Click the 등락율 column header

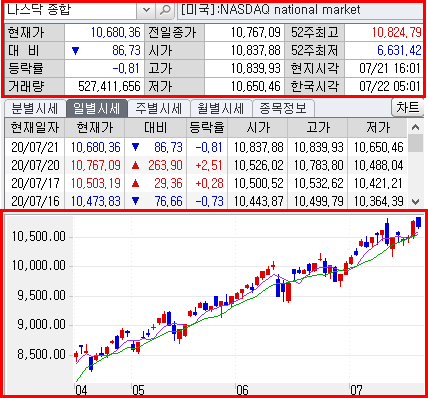(207, 128)
